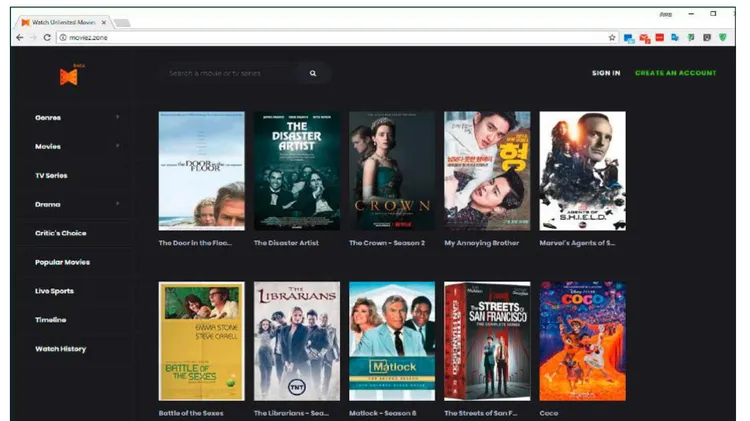Open The Door in the Floor poster
This screenshot has height=421, width=750.
tap(201, 171)
